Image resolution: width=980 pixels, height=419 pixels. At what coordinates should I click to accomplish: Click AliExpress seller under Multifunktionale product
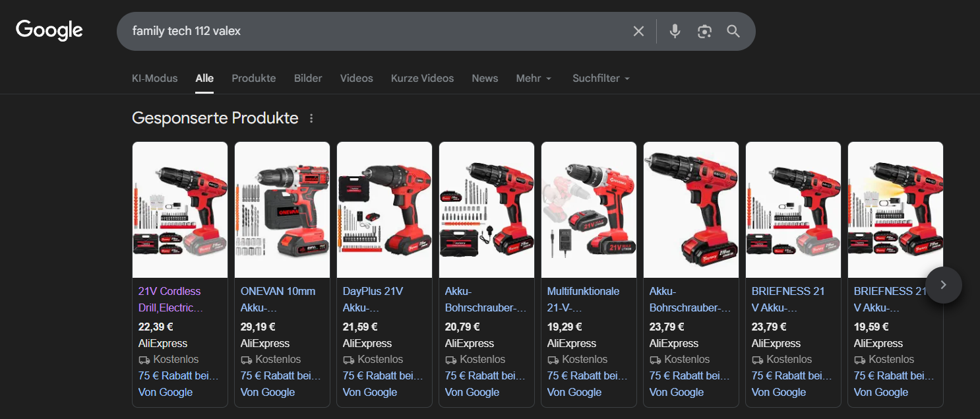click(572, 343)
